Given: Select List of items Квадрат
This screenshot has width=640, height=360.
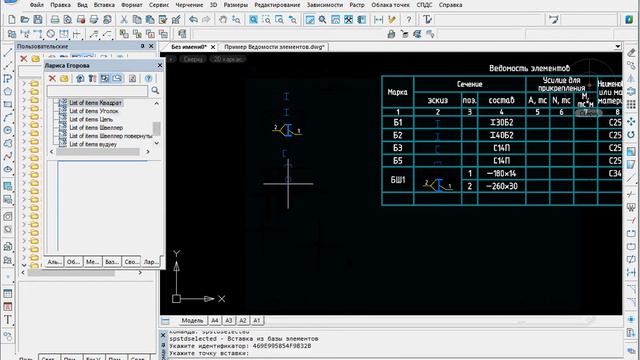Looking at the screenshot, I should [x=96, y=103].
